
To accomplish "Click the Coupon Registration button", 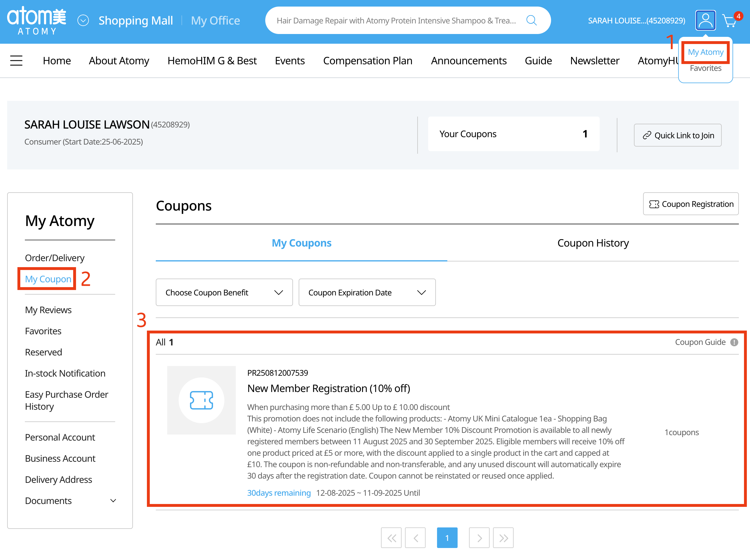I will point(691,204).
